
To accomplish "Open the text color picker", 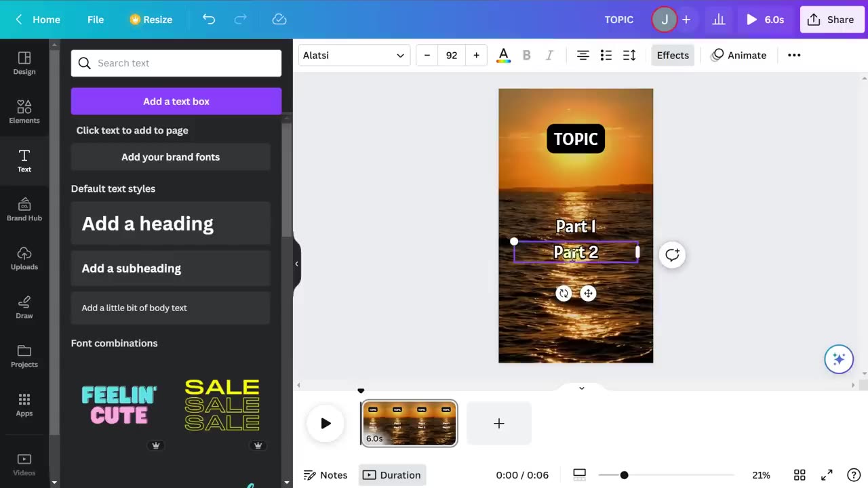I will pos(503,56).
